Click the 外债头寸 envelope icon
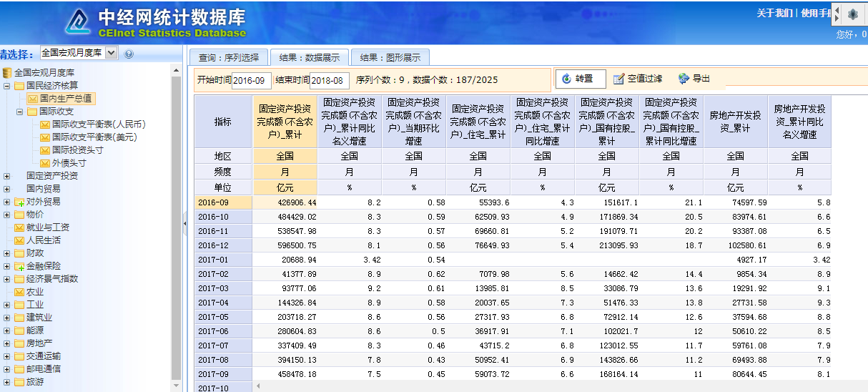Screen dimensions: 868x392 45,163
